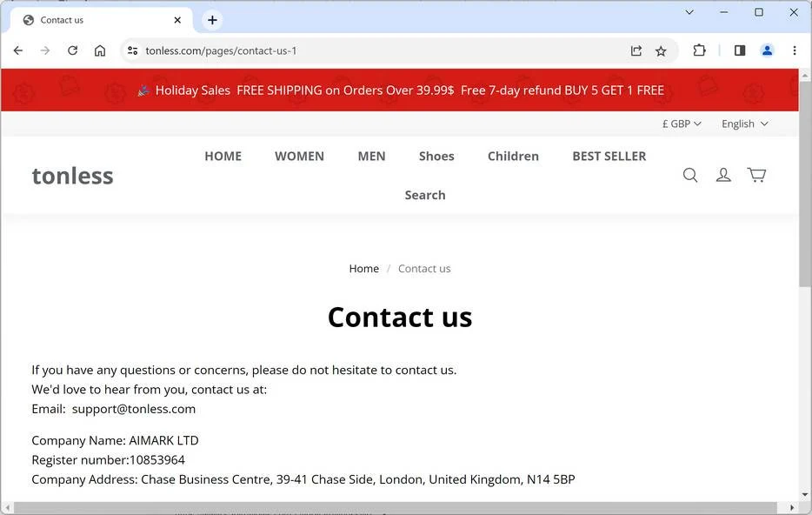Open site information icon in address bar
Image resolution: width=812 pixels, height=515 pixels.
[132, 50]
